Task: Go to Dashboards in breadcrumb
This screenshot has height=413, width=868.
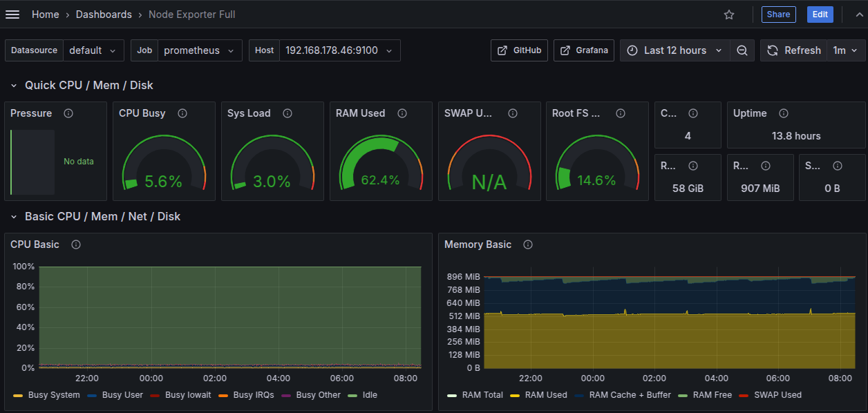Action: coord(104,15)
